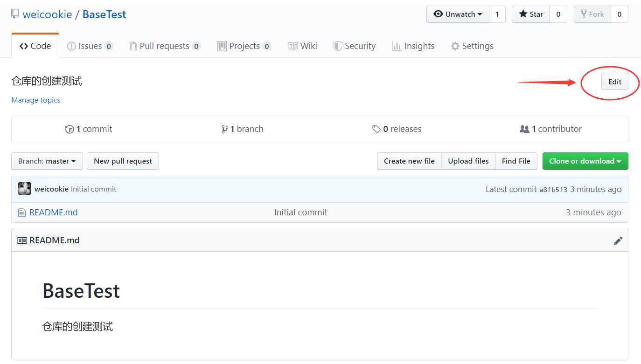Click the Fork button
Screen dimensions: 641x364
pos(592,14)
